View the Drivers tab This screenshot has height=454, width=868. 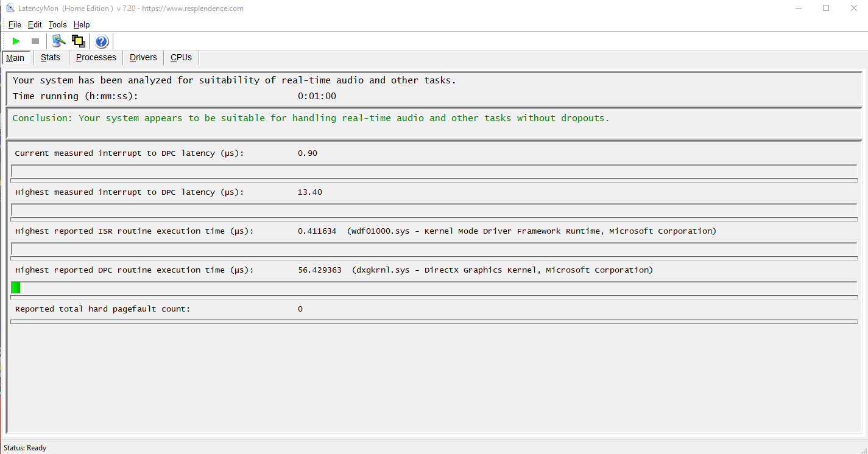(143, 57)
